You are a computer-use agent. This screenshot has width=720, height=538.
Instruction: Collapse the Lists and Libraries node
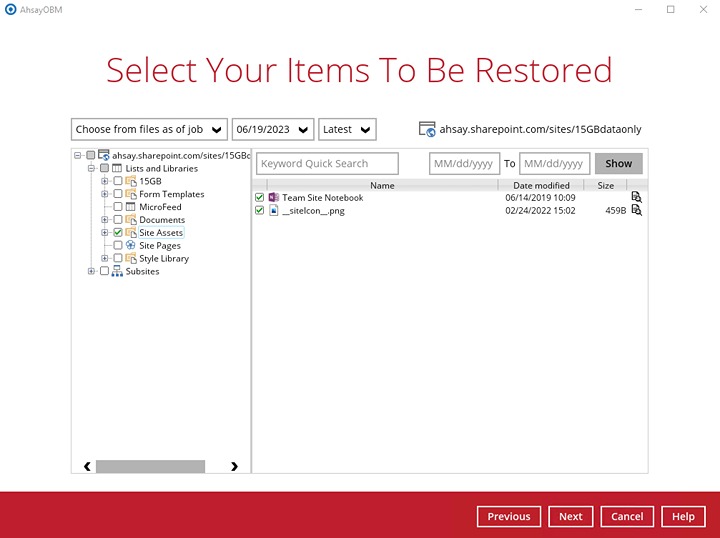coord(91,168)
